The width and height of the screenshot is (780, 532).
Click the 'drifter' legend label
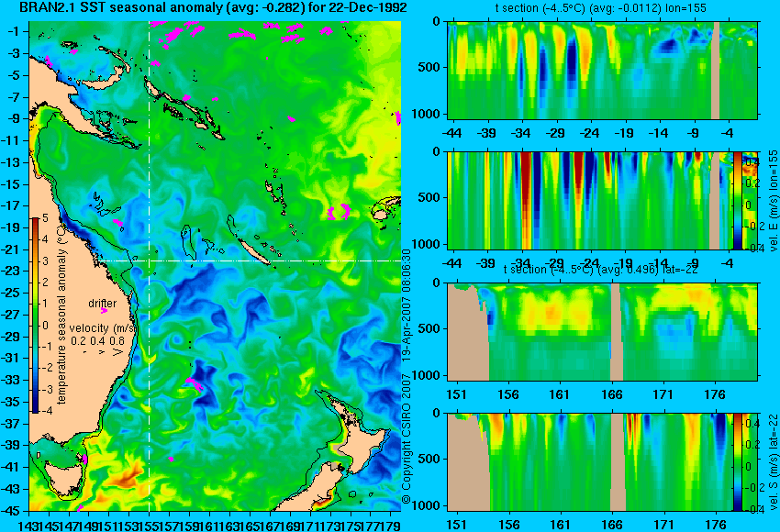click(x=103, y=304)
